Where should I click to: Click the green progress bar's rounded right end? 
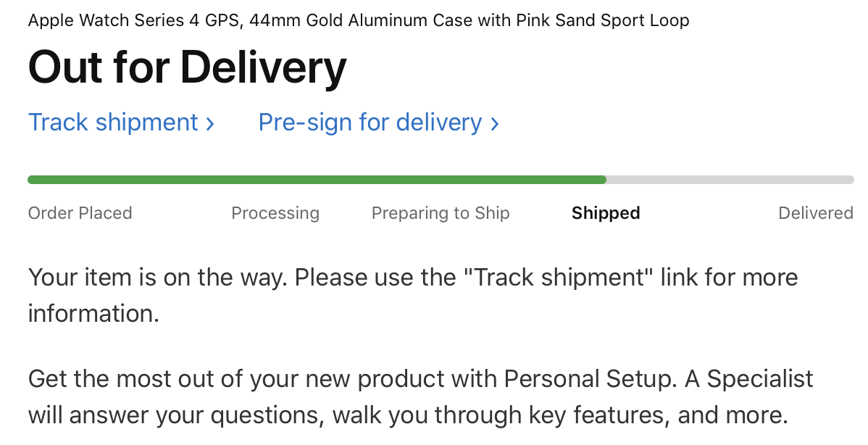[x=603, y=180]
